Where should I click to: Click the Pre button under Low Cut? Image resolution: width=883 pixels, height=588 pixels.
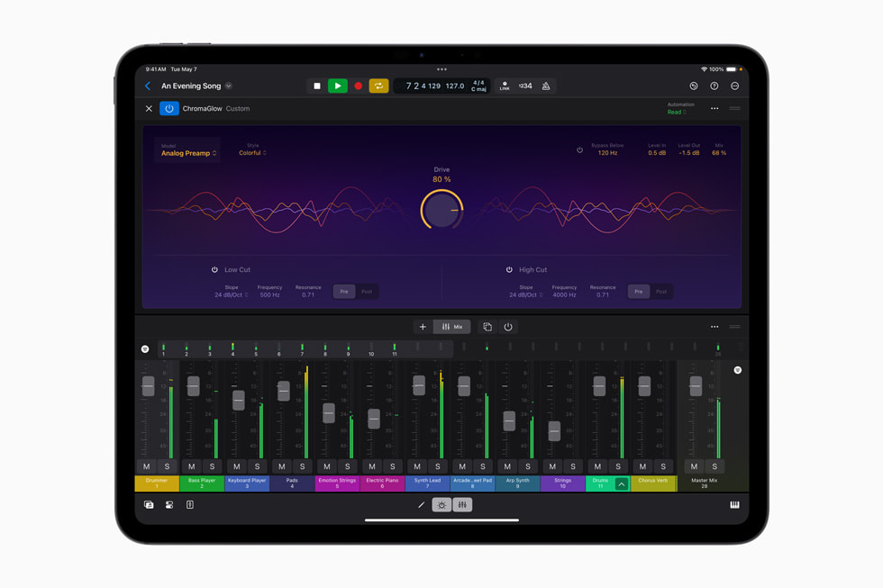coord(343,291)
